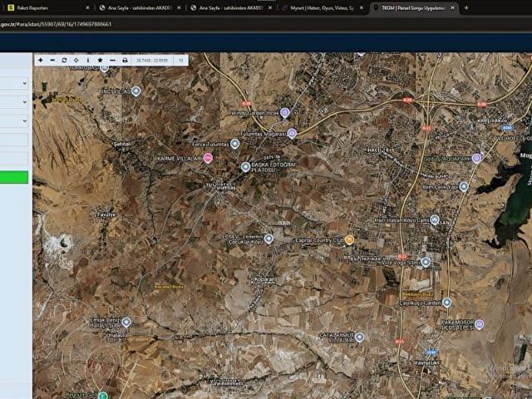
Task: Select the PARAMOTOR UÇUŞ TEPESİ marker
Action: coord(479,325)
